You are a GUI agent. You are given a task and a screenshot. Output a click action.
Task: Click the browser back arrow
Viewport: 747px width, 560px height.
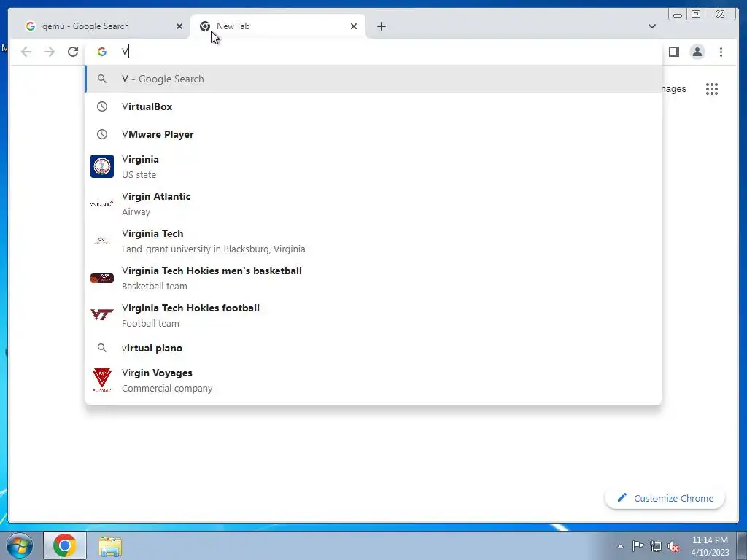tap(26, 52)
